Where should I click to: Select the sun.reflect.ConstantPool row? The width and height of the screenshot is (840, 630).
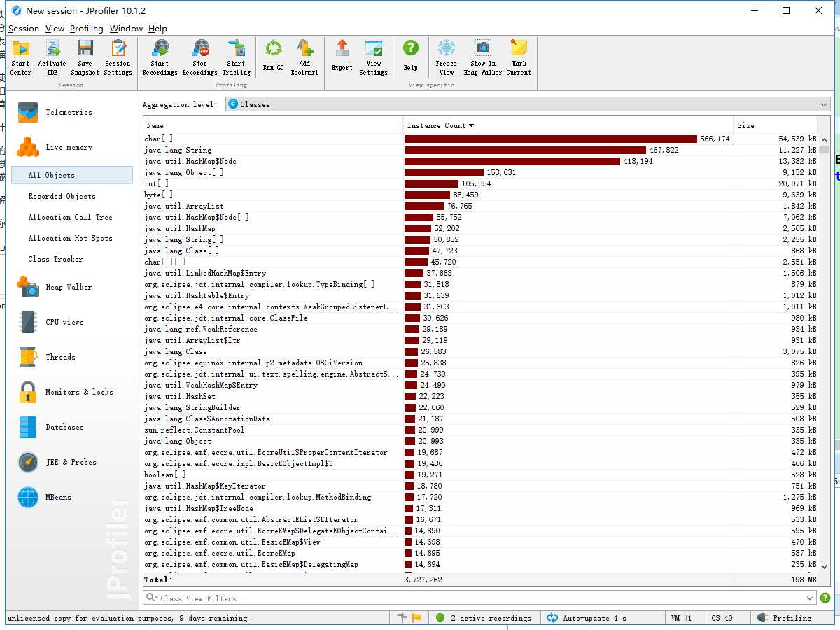[481, 430]
